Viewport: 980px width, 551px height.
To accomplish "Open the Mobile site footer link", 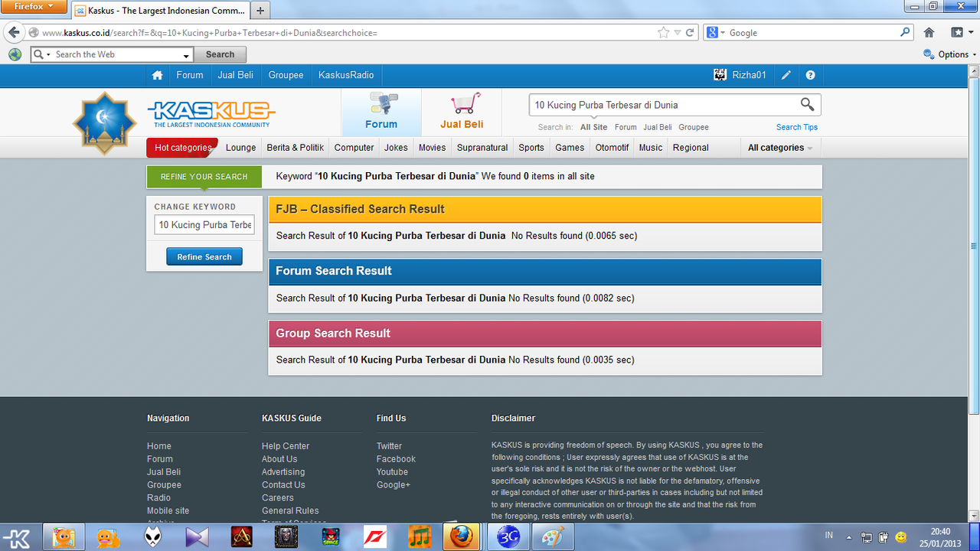I will (x=168, y=510).
